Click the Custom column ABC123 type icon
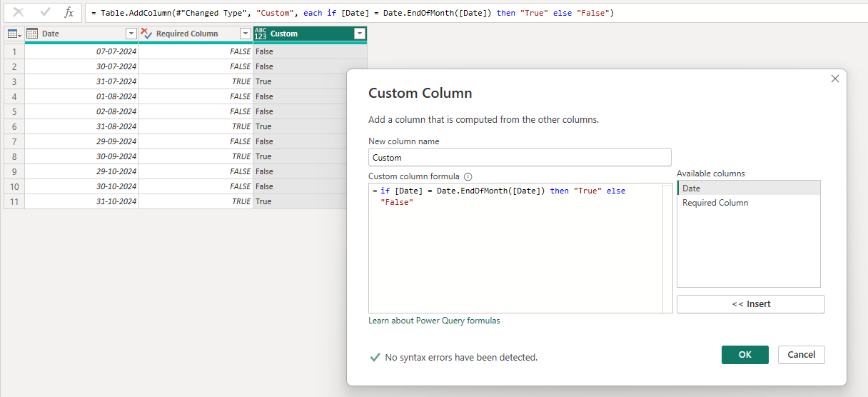Image resolution: width=868 pixels, height=397 pixels. pos(261,34)
